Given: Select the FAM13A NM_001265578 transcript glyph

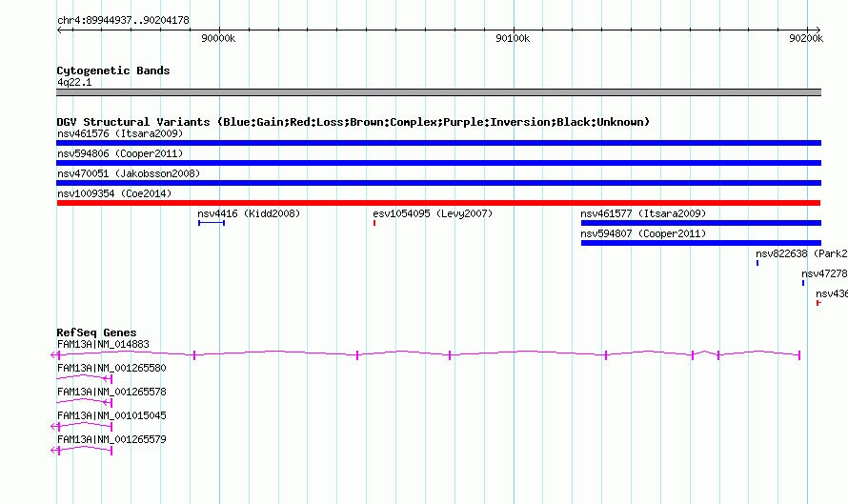Looking at the screenshot, I should [85, 402].
